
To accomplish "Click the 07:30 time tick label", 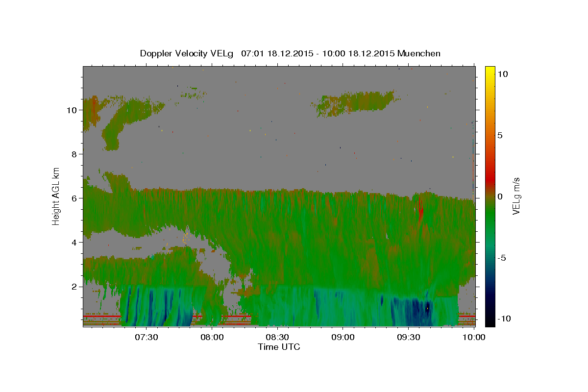I will (147, 337).
